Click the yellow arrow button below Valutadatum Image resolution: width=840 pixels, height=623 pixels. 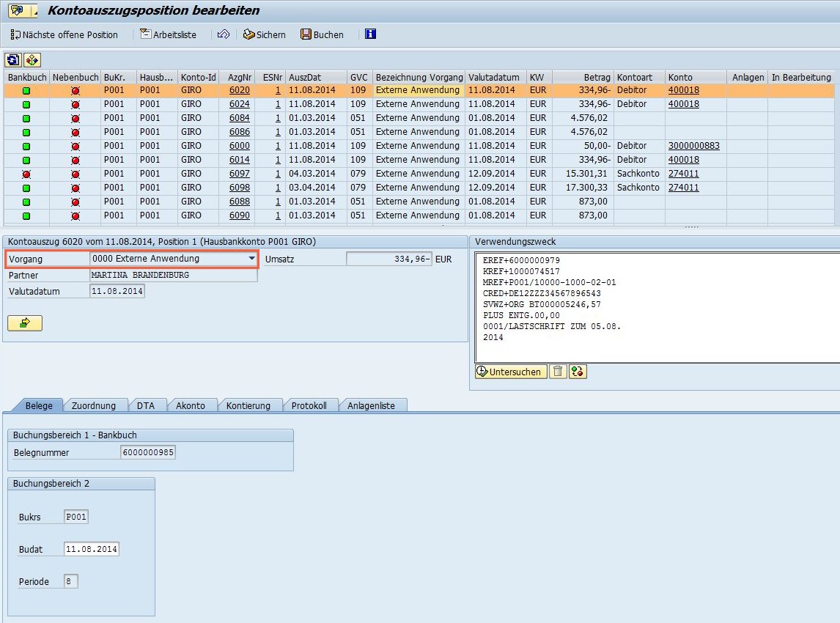coord(24,322)
